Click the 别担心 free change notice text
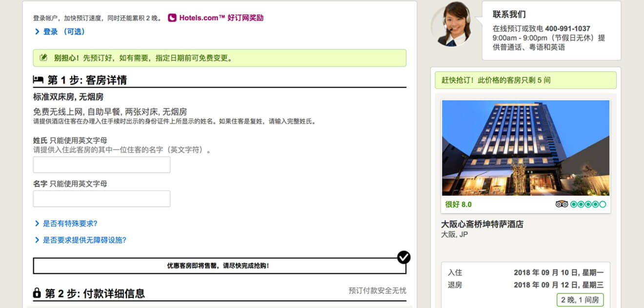The height and width of the screenshot is (308, 644). click(x=143, y=58)
